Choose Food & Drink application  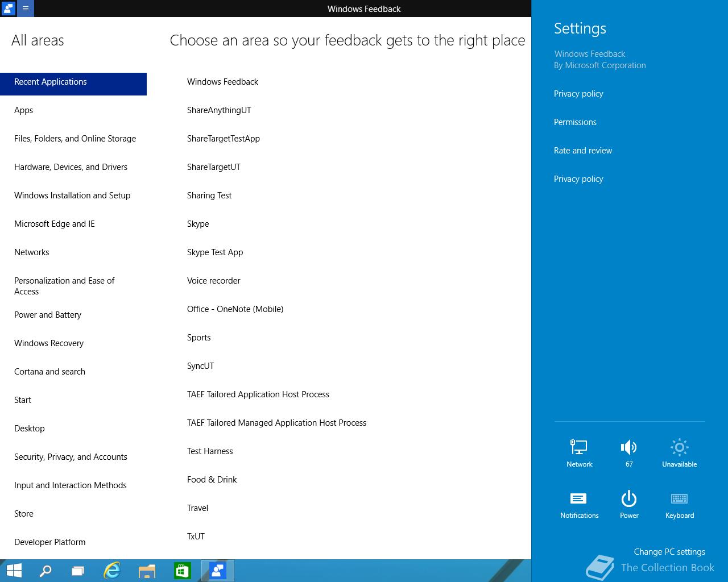click(x=212, y=480)
